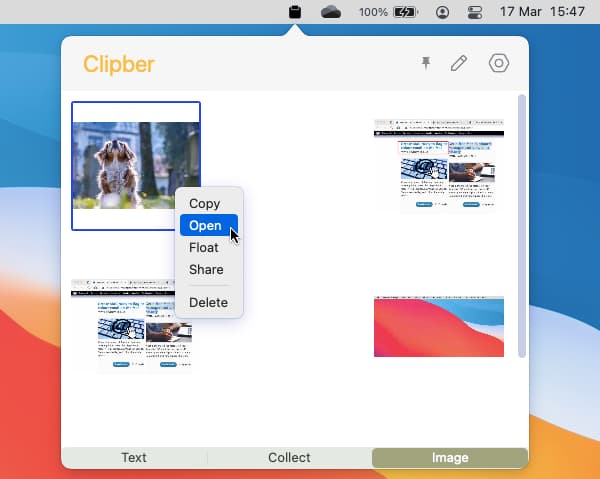Open Clipber settings hexagon icon
Viewport: 600px width, 479px height.
point(499,63)
